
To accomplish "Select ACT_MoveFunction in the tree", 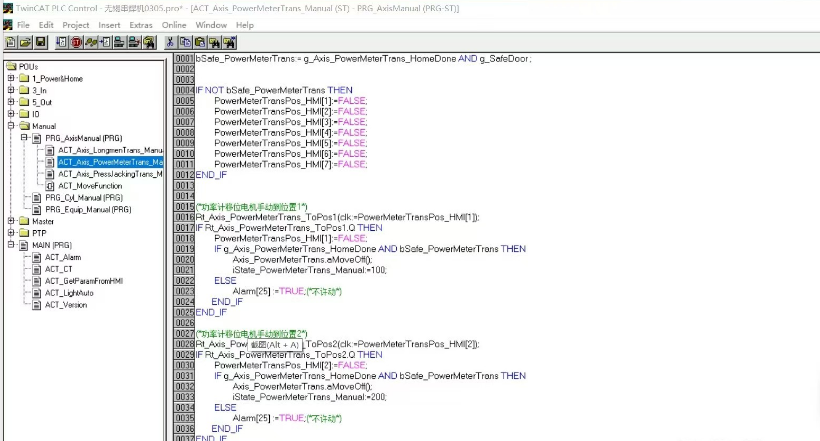I will tap(90, 186).
